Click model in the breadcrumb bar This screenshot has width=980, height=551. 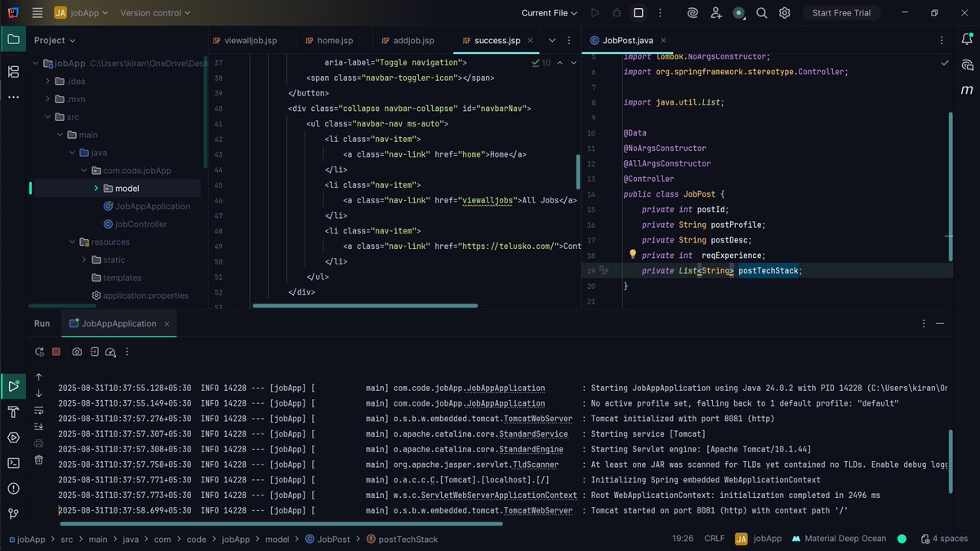(278, 539)
